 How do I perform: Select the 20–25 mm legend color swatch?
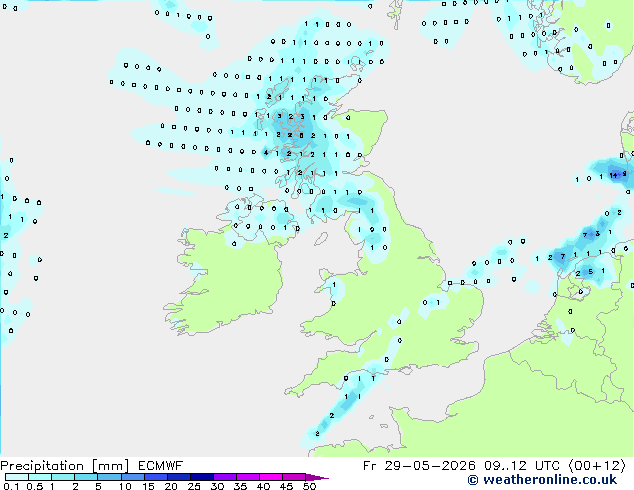tap(179, 477)
